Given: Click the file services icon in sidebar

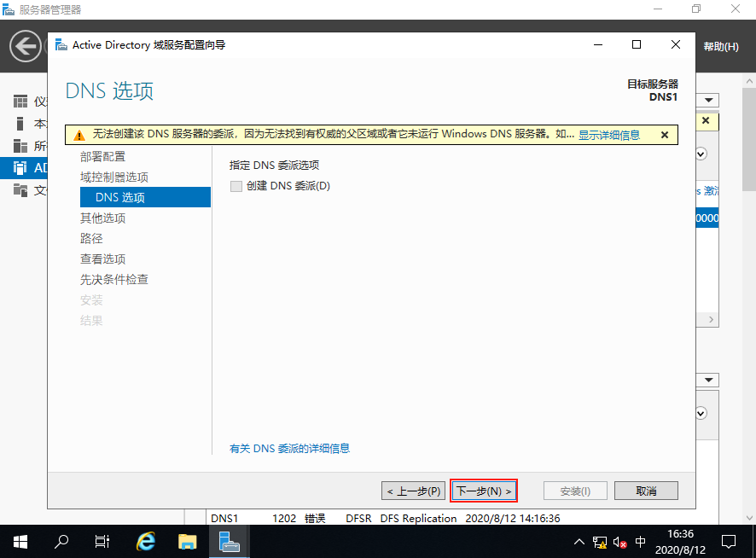Looking at the screenshot, I should 20,190.
